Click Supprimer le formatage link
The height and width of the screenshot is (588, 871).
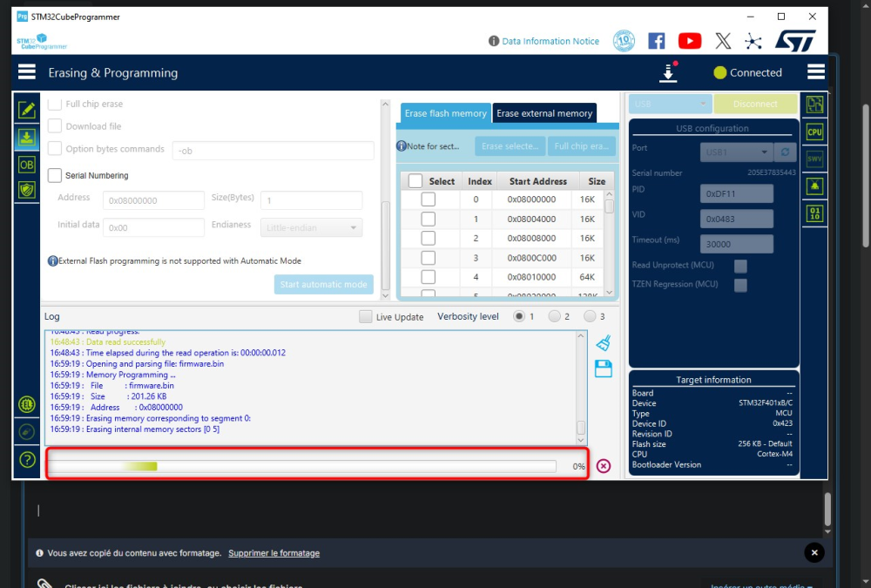coord(273,553)
